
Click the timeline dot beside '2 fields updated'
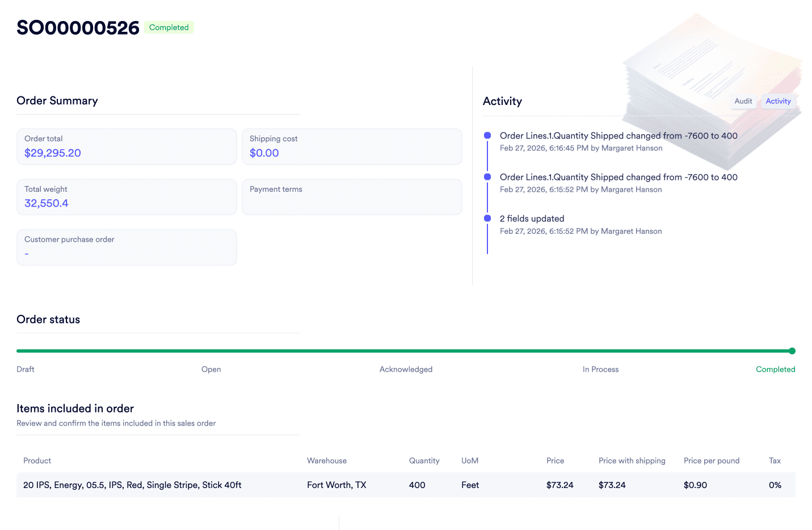pyautogui.click(x=487, y=218)
